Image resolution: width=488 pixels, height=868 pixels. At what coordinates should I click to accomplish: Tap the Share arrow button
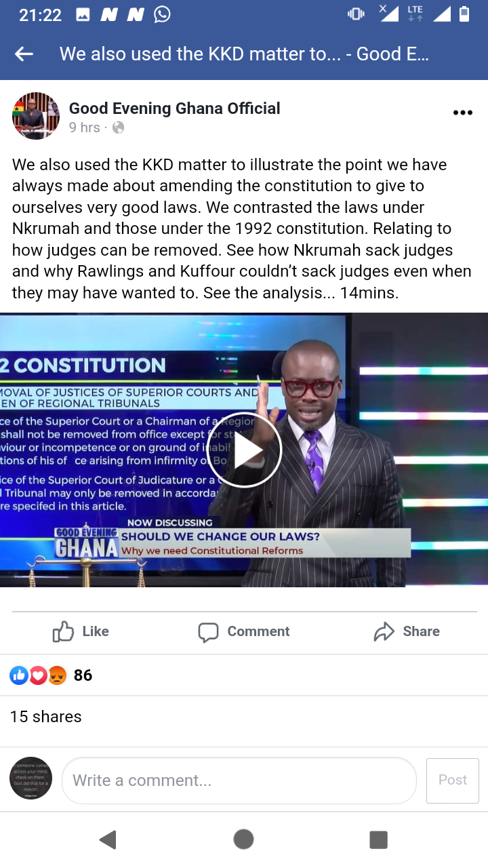[x=407, y=631]
